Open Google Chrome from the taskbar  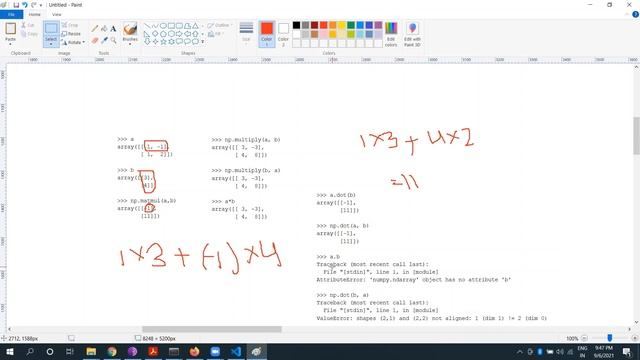click(x=112, y=351)
